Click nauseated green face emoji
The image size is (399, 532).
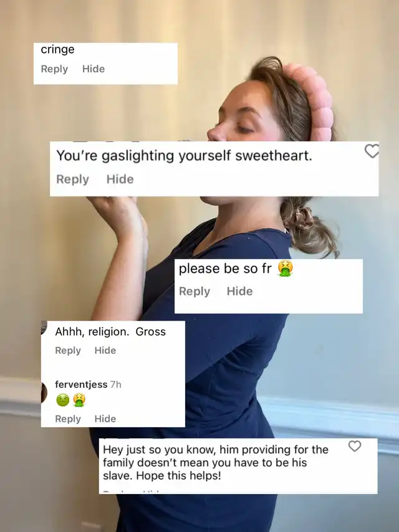62,400
